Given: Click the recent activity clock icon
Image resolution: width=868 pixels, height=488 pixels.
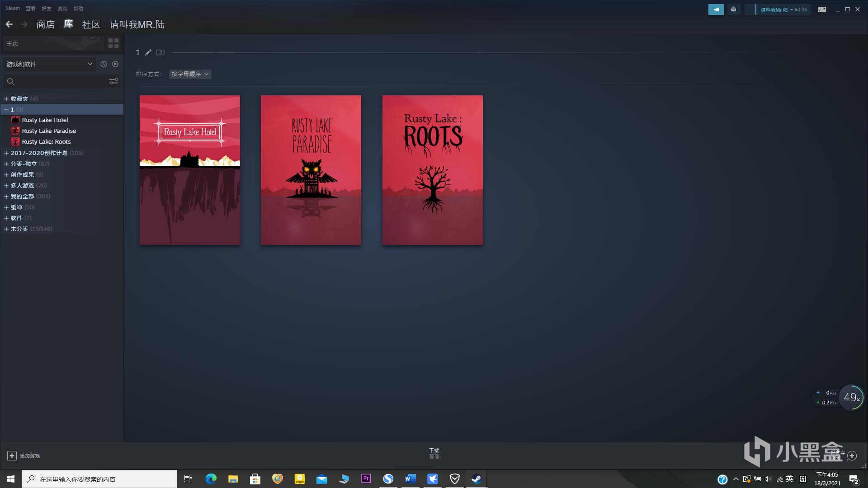Looking at the screenshot, I should pos(104,64).
